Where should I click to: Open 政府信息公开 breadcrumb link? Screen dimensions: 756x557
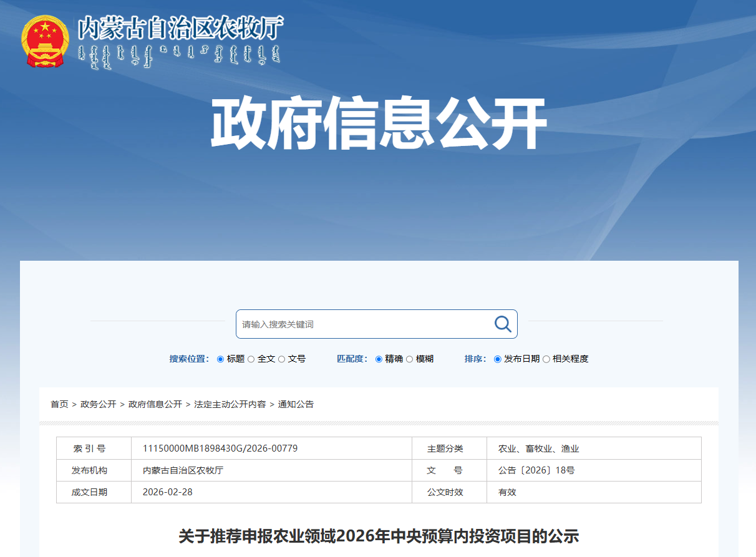tap(155, 404)
